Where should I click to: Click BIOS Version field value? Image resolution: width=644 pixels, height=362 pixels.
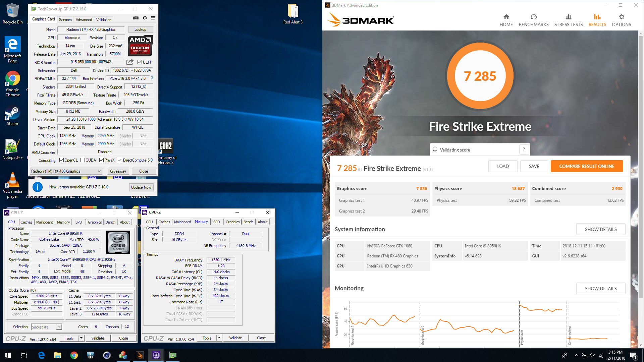(91, 62)
